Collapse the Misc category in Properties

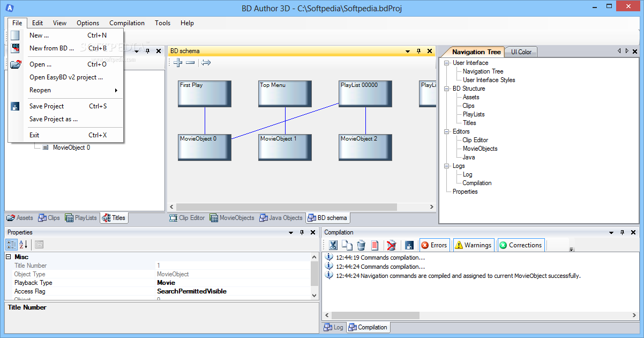tap(9, 257)
